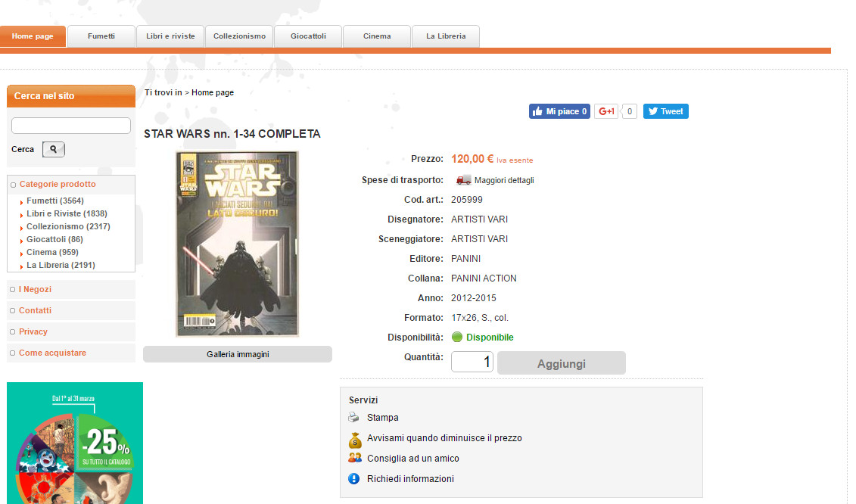Click the format value 17x26, S., col.

tap(479, 317)
